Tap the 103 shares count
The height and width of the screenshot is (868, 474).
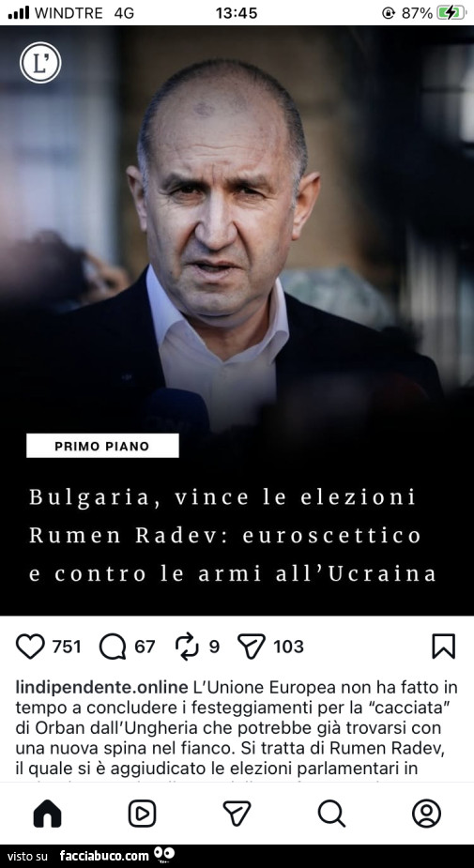[x=288, y=647]
